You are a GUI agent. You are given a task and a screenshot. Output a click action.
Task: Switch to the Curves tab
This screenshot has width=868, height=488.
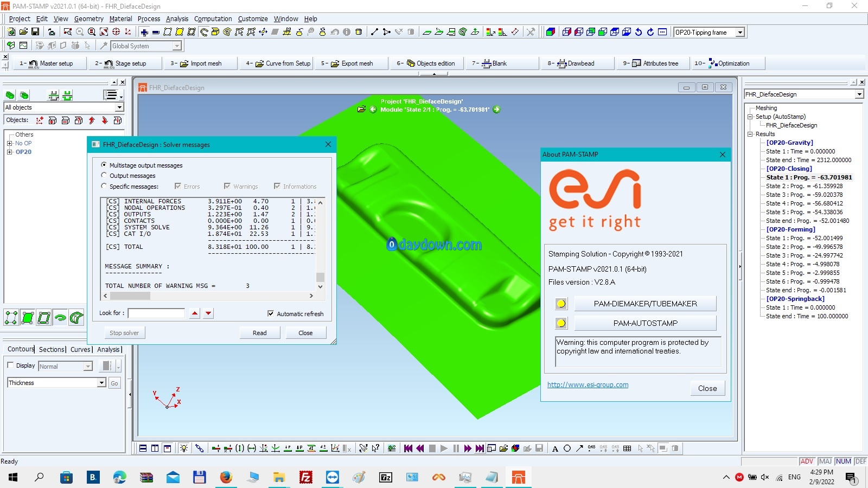pos(81,350)
